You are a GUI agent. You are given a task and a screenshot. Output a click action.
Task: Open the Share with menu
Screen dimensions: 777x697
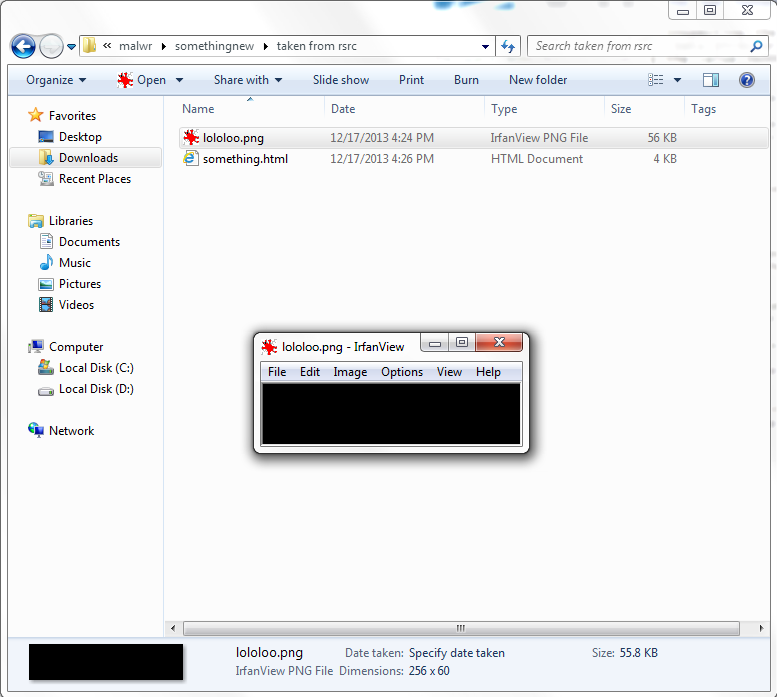[x=248, y=80]
